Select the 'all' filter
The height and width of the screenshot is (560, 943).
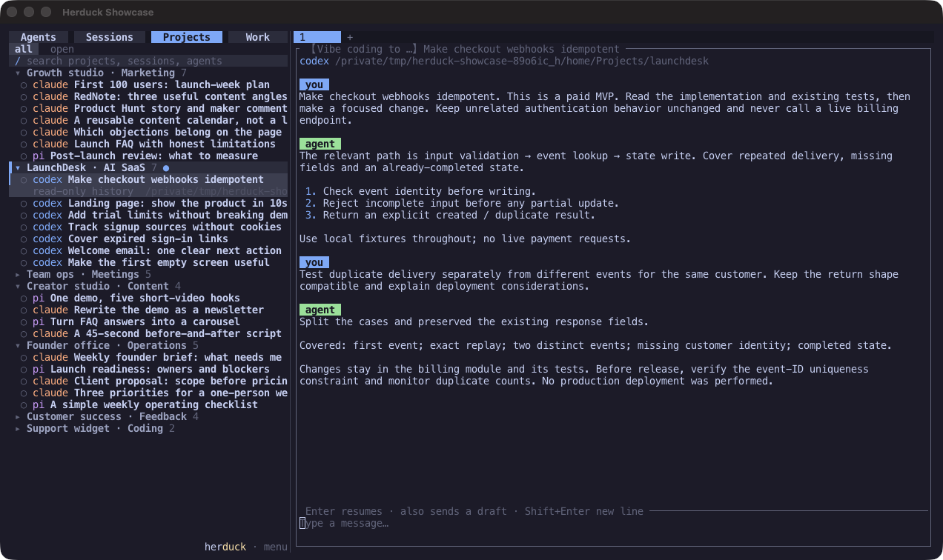click(x=24, y=49)
